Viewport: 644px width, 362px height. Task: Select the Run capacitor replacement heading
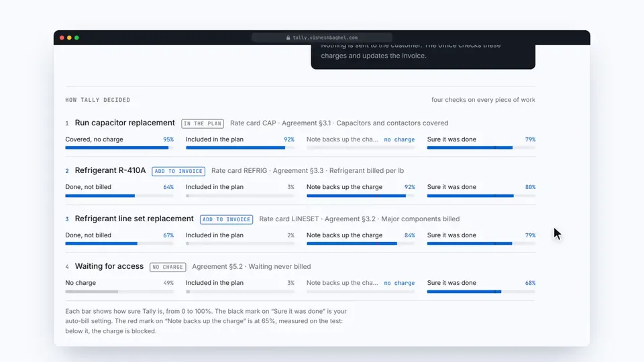(x=125, y=123)
